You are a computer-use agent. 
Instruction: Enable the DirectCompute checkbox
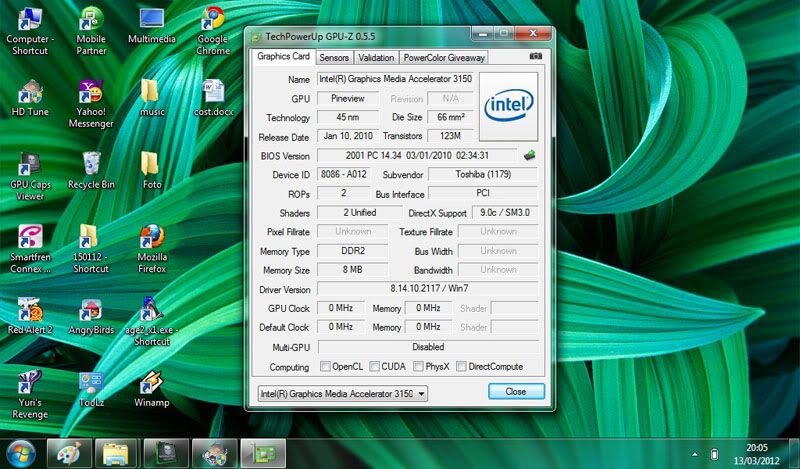(x=461, y=366)
